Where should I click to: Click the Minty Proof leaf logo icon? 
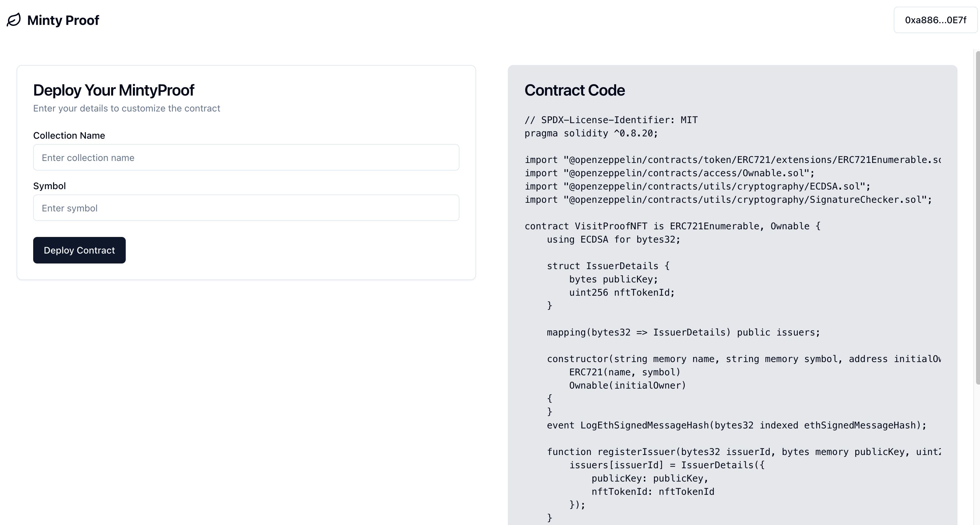(14, 20)
